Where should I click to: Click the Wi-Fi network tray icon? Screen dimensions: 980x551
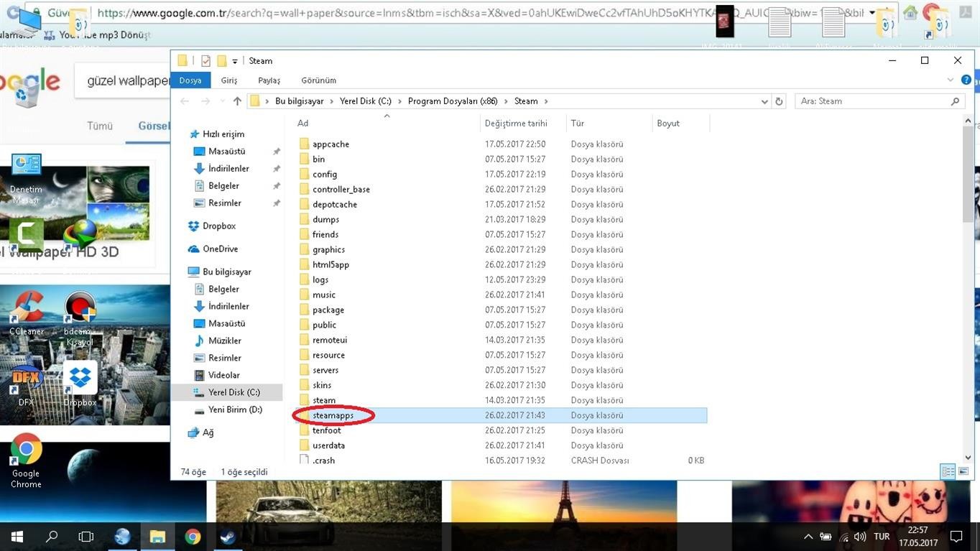click(x=843, y=537)
